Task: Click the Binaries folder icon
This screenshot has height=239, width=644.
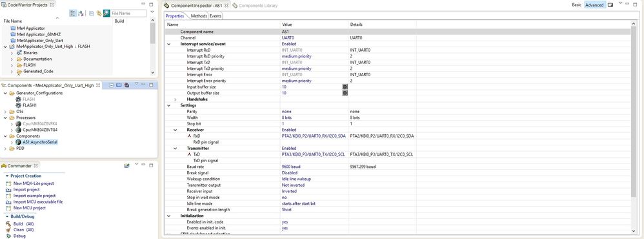Action: pyautogui.click(x=19, y=53)
